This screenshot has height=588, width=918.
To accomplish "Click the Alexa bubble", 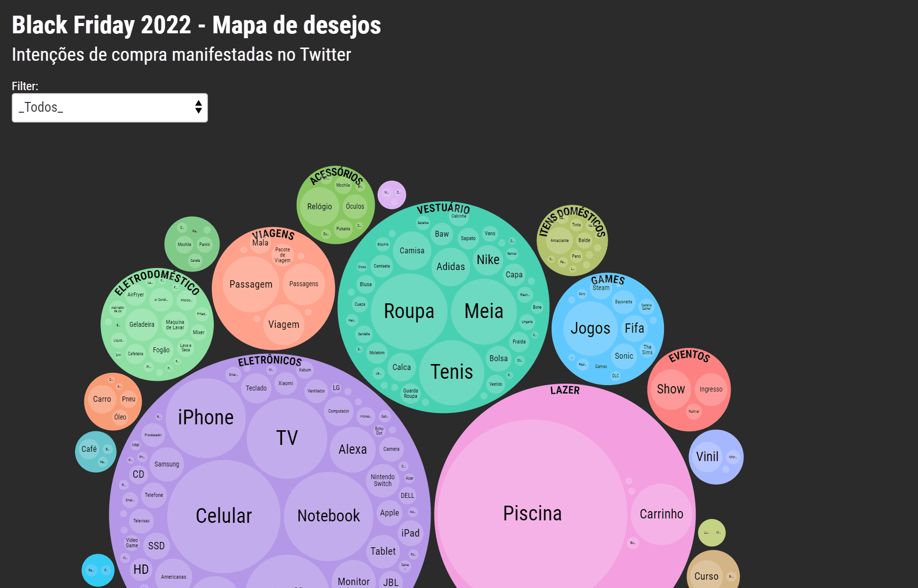I will (353, 449).
